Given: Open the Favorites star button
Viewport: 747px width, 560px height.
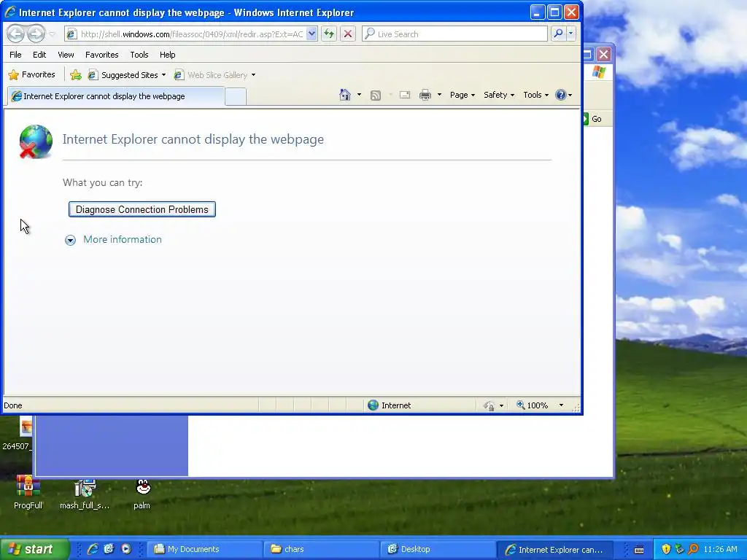Looking at the screenshot, I should click(32, 75).
